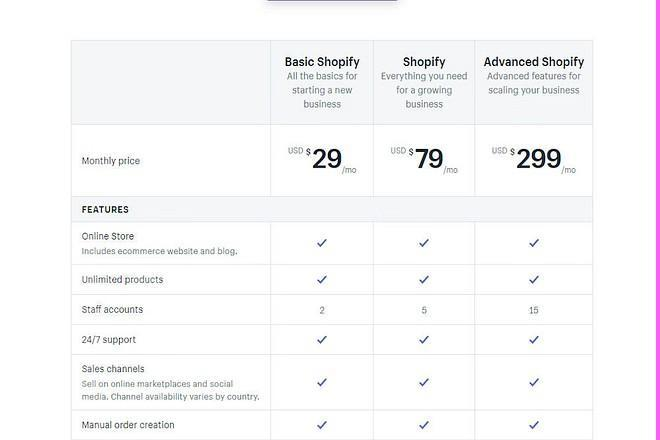
Task: Click 24/7 support checkmark under Basic Shopify
Action: click(322, 339)
